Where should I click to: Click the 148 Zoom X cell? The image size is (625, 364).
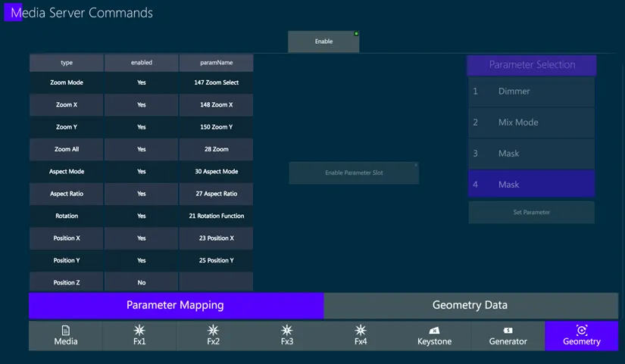(217, 104)
